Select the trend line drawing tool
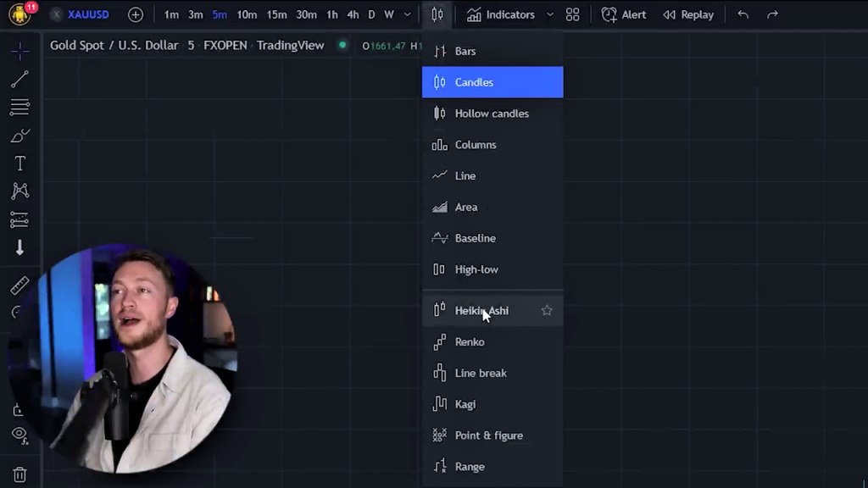The image size is (868, 488). coord(19,79)
